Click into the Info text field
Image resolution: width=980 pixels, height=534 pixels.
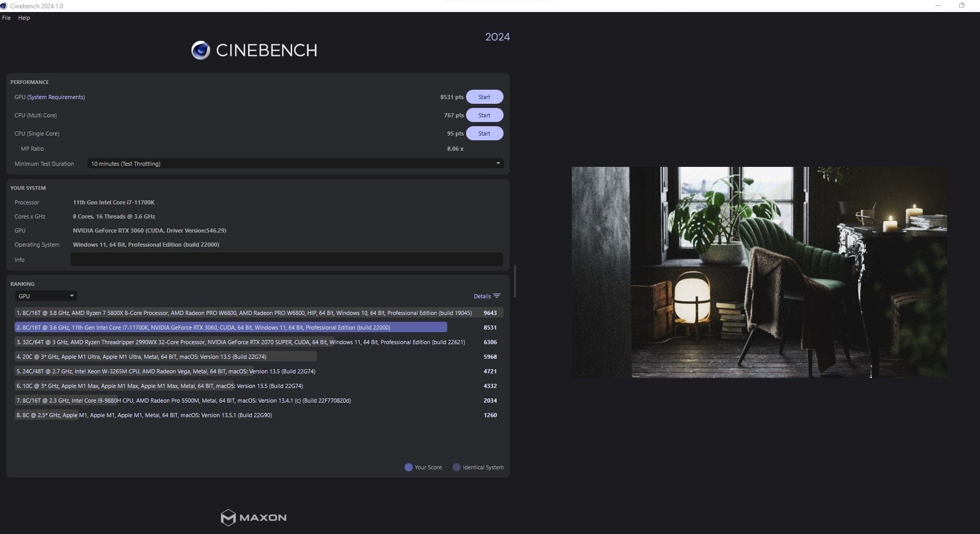(x=287, y=259)
